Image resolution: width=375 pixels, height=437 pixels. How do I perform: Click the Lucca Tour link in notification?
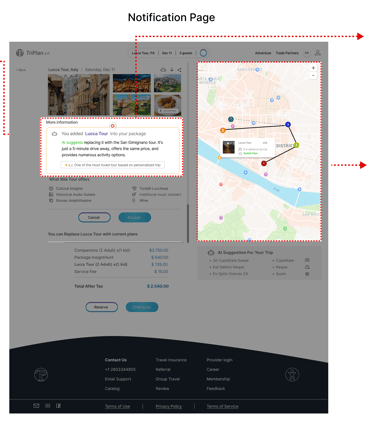(96, 134)
